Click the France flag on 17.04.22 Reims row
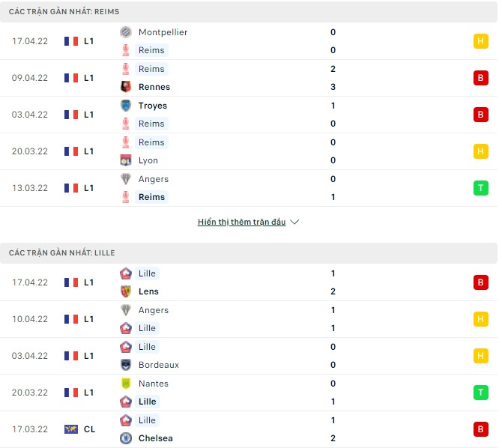Screen dimensions: 502x448 tap(71, 41)
